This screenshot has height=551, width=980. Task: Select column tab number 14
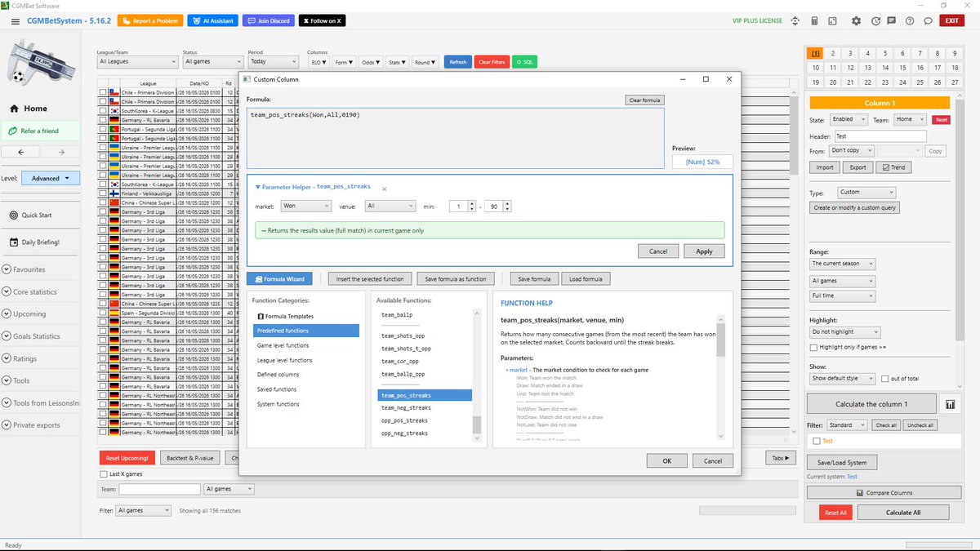coord(885,68)
